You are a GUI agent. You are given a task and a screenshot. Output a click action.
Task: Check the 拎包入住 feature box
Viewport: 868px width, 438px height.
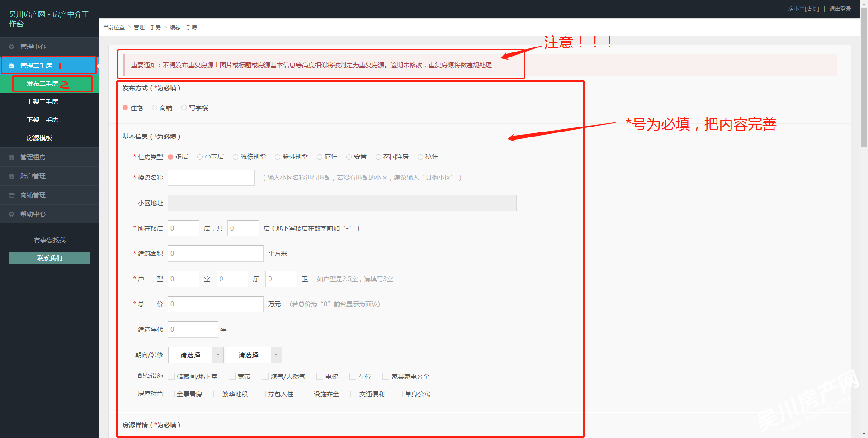263,394
